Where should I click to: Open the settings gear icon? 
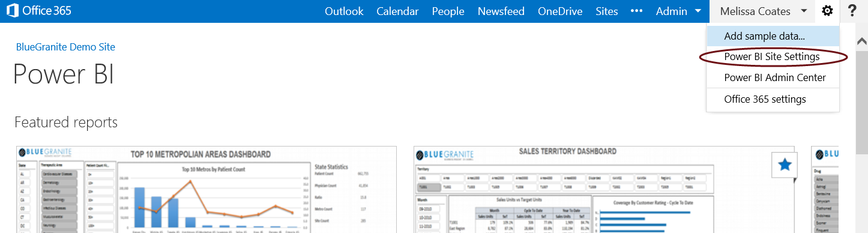click(828, 11)
